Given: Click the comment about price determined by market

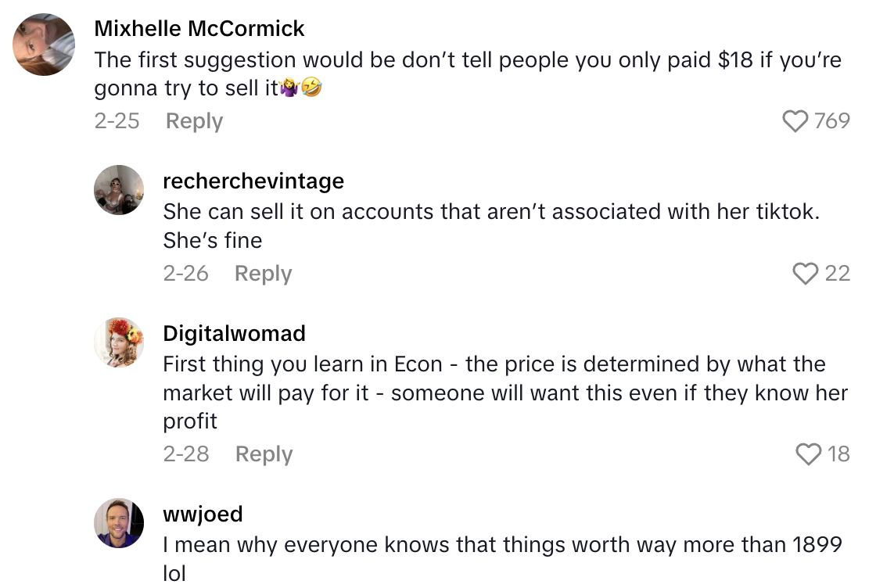Looking at the screenshot, I should pyautogui.click(x=504, y=393).
